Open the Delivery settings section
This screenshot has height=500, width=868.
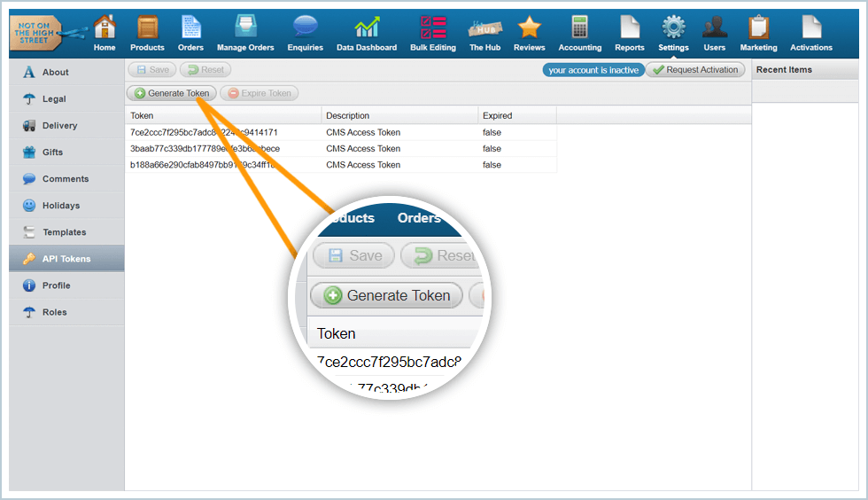(x=59, y=126)
